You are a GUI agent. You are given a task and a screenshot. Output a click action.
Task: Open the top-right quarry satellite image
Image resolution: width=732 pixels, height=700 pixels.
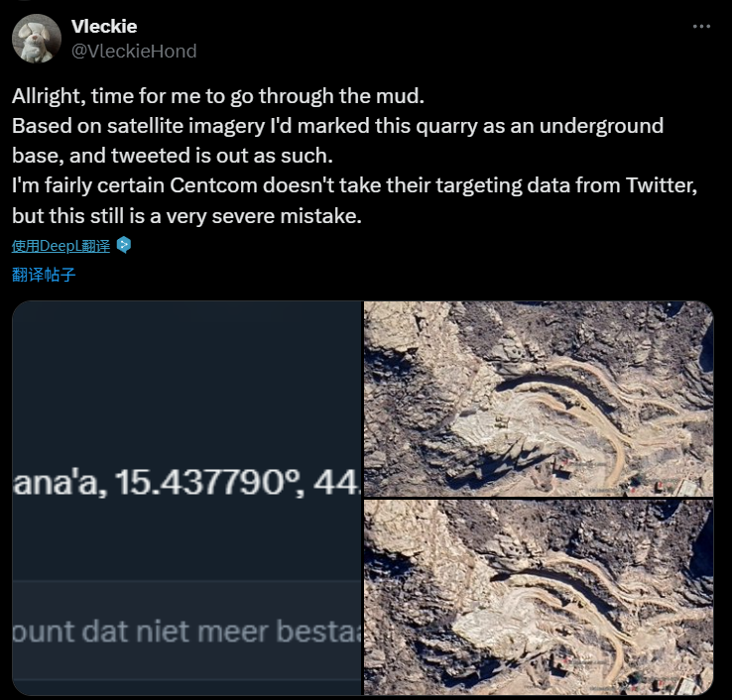tap(539, 399)
